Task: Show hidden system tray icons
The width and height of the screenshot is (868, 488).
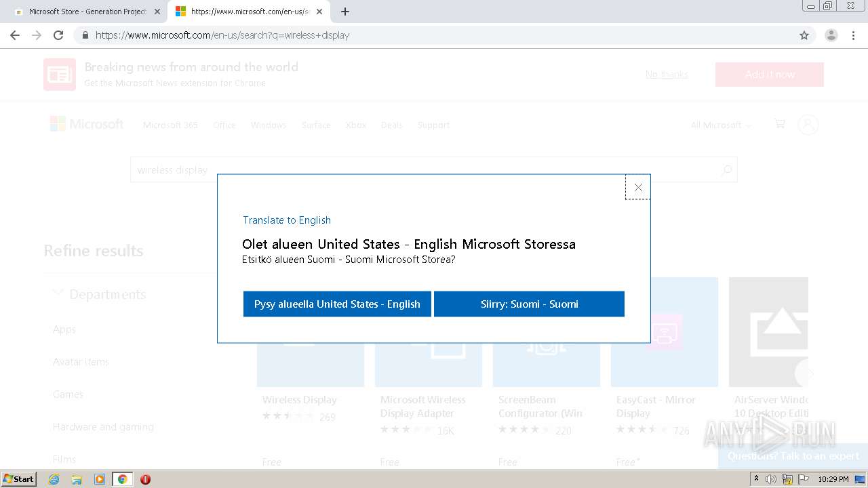Action: 756,479
